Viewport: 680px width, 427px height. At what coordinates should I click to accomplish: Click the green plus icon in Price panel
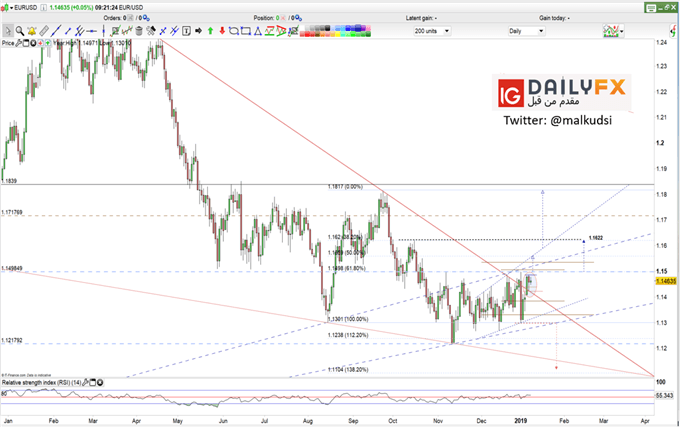coord(48,43)
